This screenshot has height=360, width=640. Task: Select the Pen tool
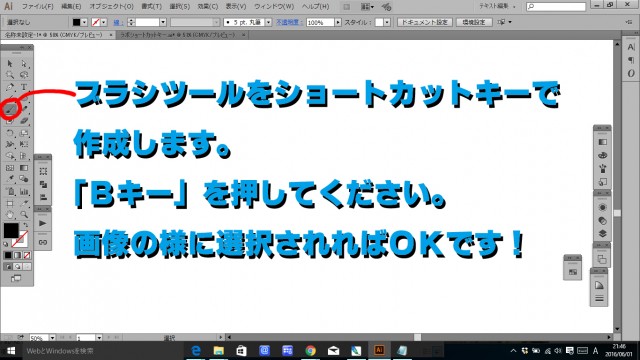click(x=10, y=87)
